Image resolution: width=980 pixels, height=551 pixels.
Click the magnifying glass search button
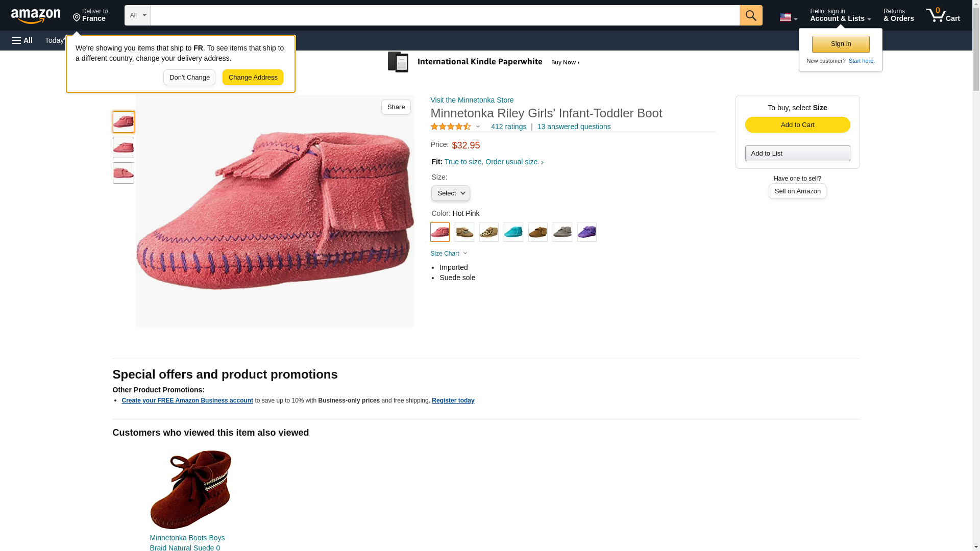click(x=750, y=15)
